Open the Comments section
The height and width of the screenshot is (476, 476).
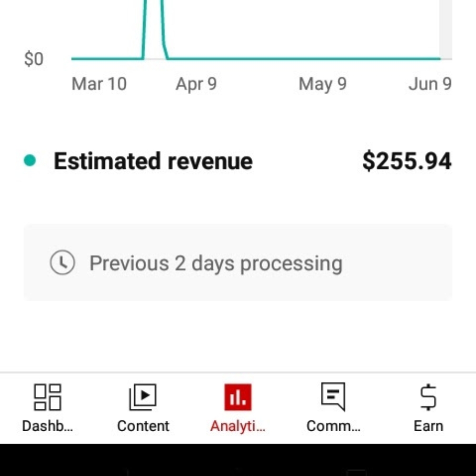(x=333, y=409)
